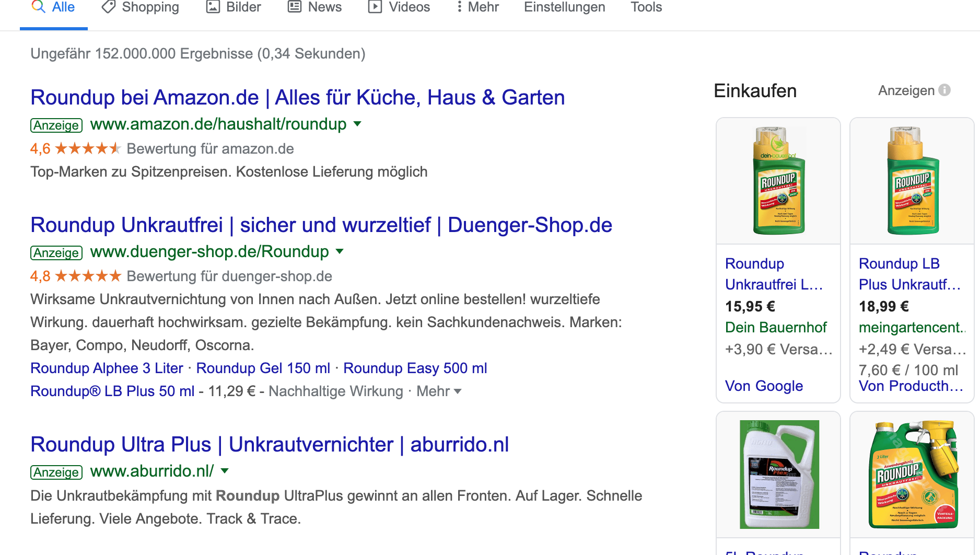The height and width of the screenshot is (555, 980).
Task: Open the white Roundup Flex canister image
Action: click(x=779, y=475)
